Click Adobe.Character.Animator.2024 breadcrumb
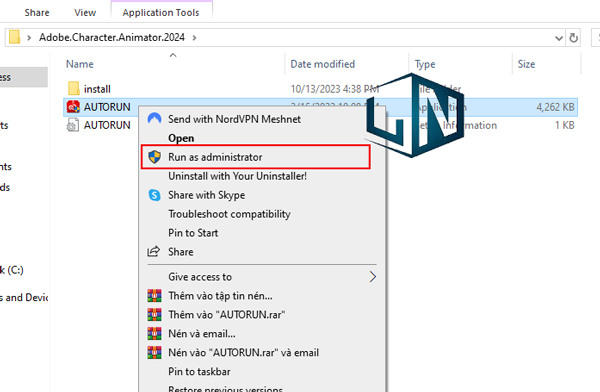Image resolution: width=600 pixels, height=392 pixels. 112,37
